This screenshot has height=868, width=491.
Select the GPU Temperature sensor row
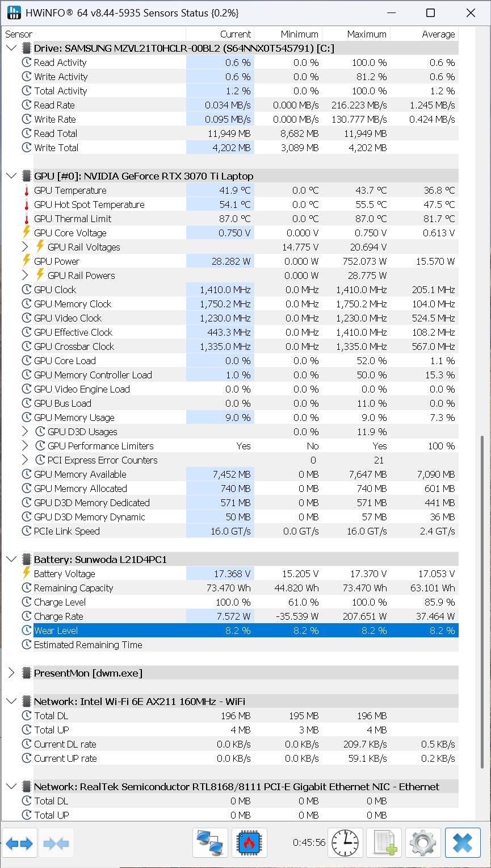pos(70,190)
